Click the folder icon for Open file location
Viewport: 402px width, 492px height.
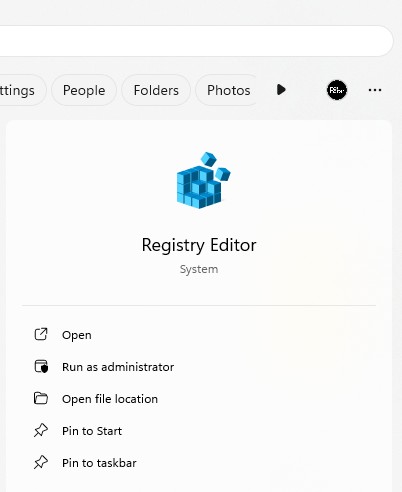click(x=41, y=398)
